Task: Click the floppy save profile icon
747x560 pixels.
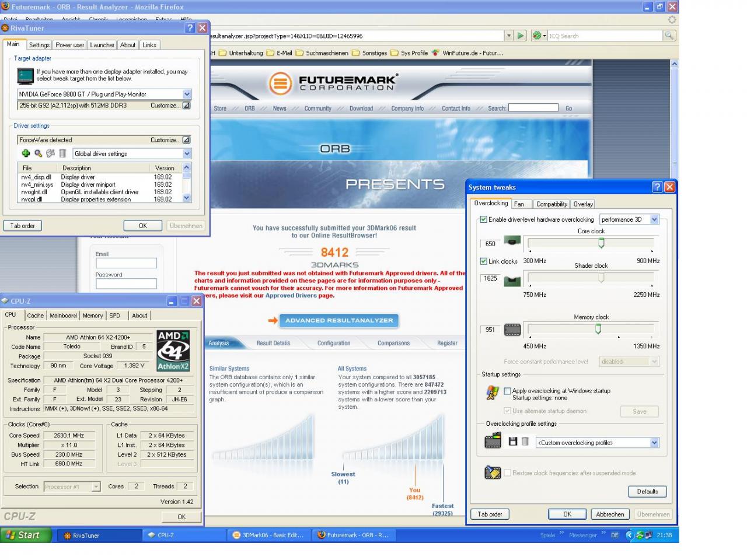Action: (x=512, y=442)
